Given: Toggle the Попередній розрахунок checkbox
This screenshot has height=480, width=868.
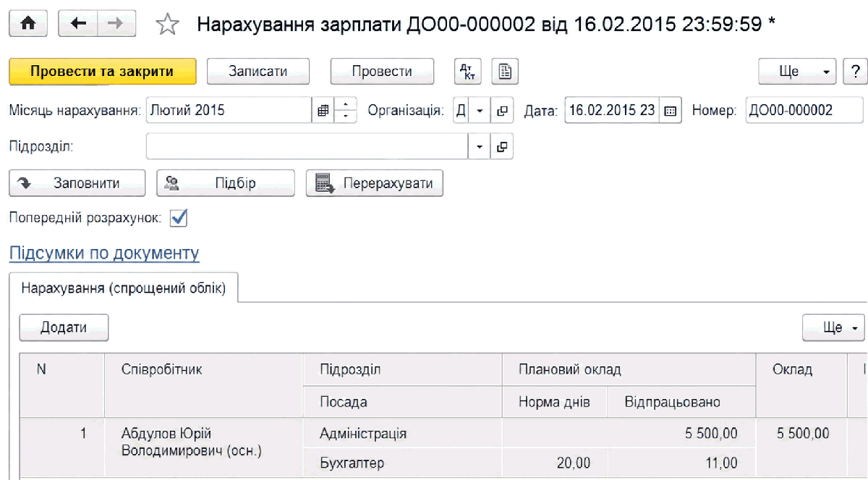Looking at the screenshot, I should [178, 217].
